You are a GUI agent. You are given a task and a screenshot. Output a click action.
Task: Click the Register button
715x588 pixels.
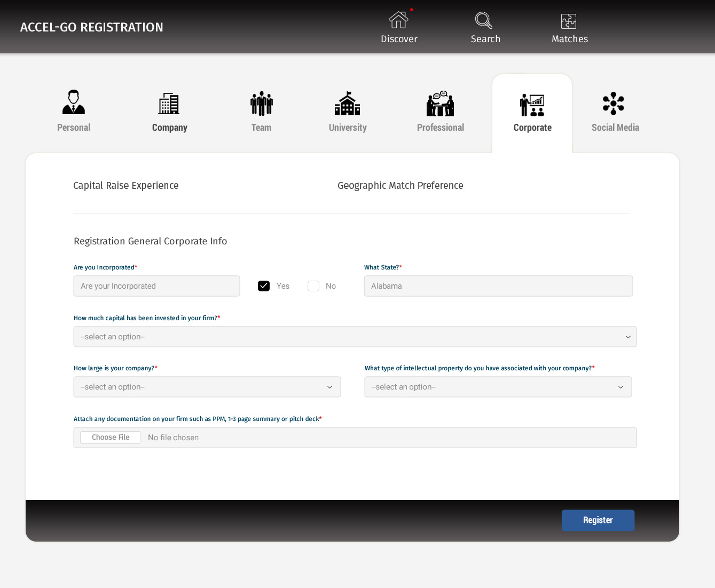tap(598, 520)
